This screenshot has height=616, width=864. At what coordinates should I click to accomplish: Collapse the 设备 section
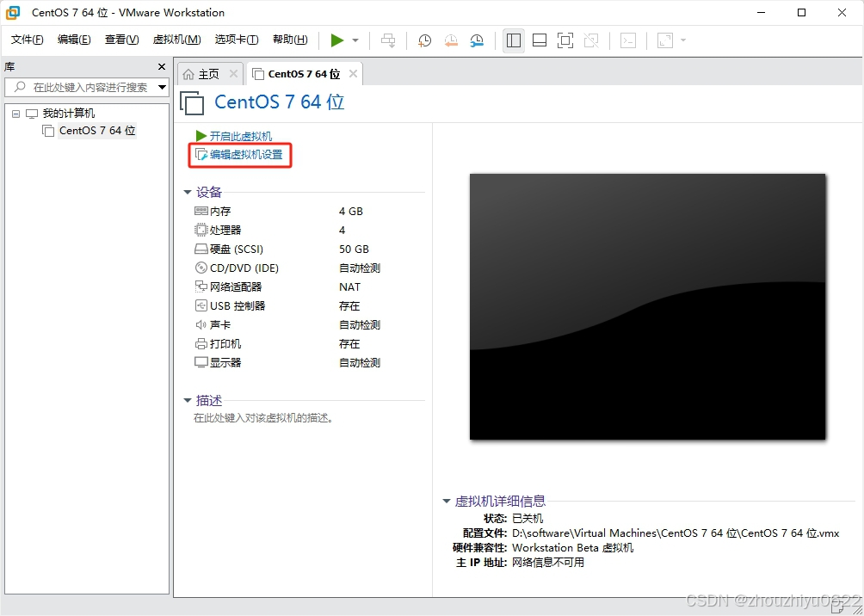click(x=188, y=193)
